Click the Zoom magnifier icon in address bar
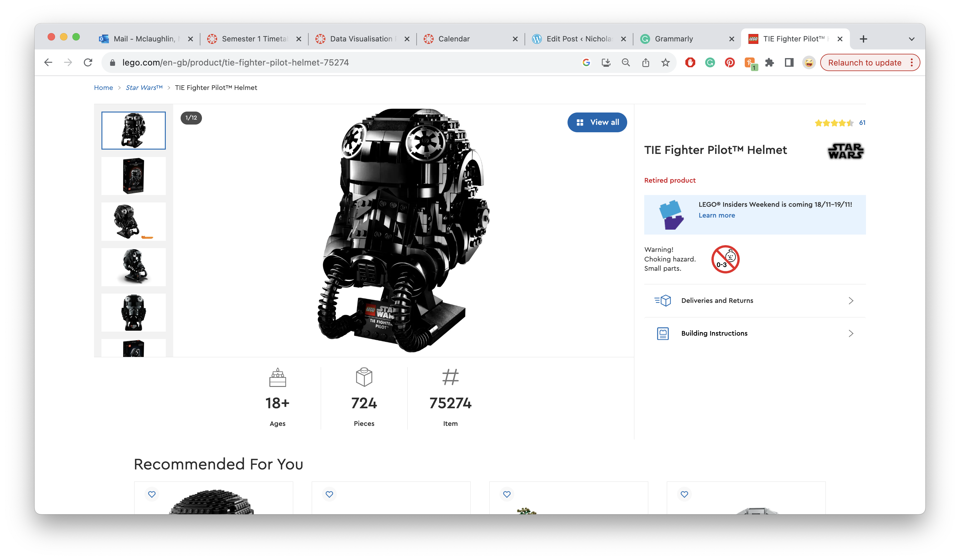 (x=626, y=62)
